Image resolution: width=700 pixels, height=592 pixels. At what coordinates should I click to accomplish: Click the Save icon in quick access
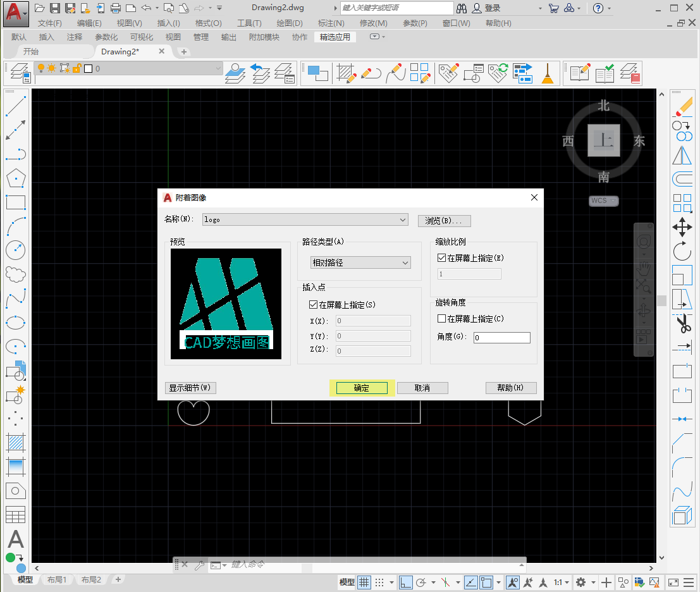click(x=54, y=8)
